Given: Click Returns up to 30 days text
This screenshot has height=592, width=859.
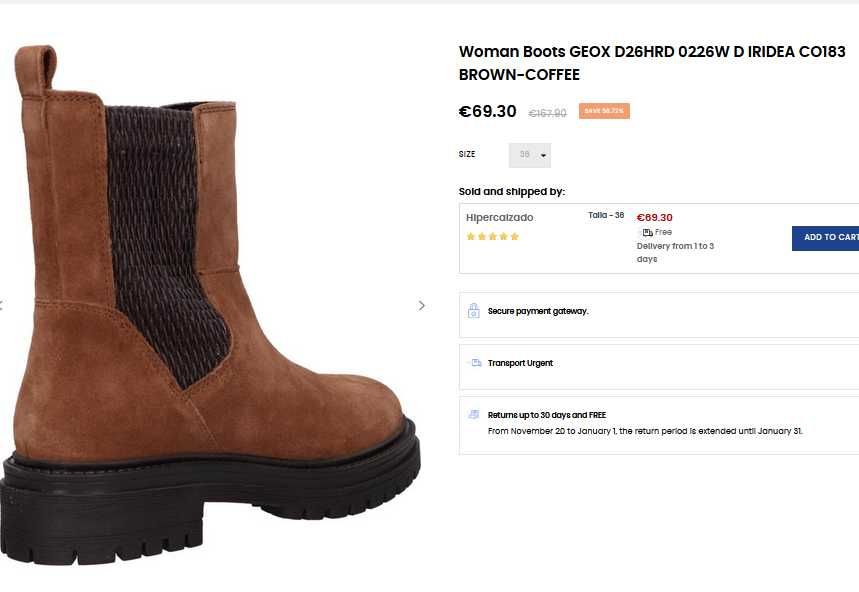Looking at the screenshot, I should coord(547,414).
